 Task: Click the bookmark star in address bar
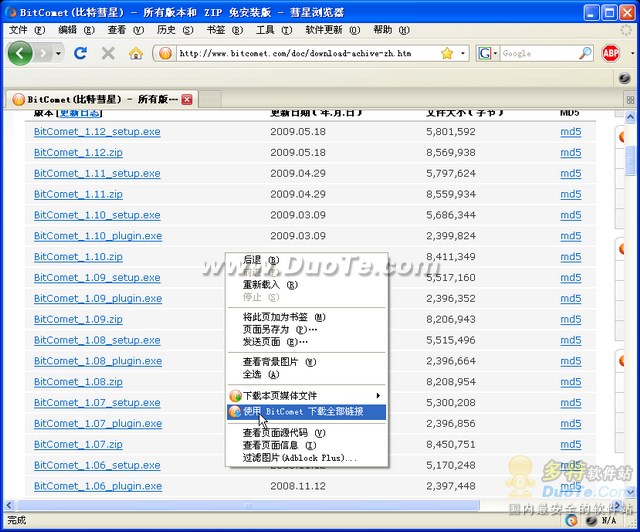(x=446, y=53)
